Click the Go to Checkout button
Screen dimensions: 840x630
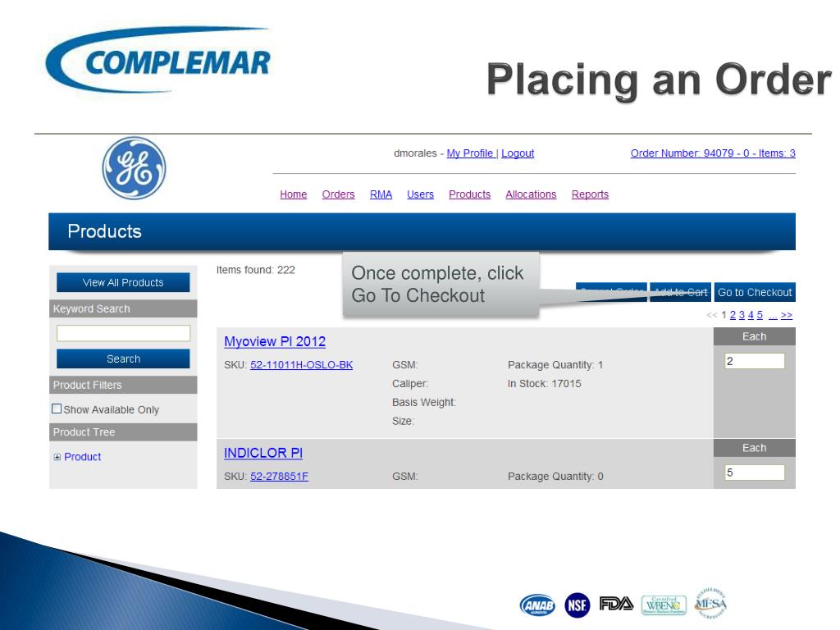[x=755, y=292]
